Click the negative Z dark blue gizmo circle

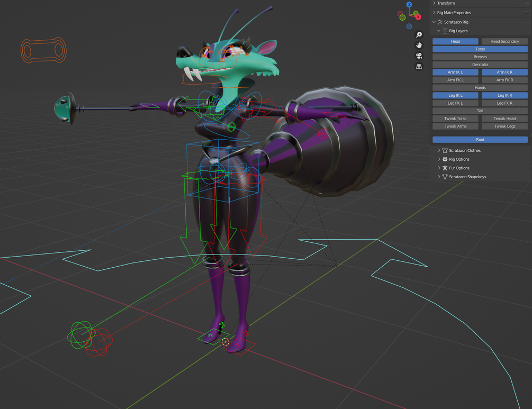tap(409, 26)
